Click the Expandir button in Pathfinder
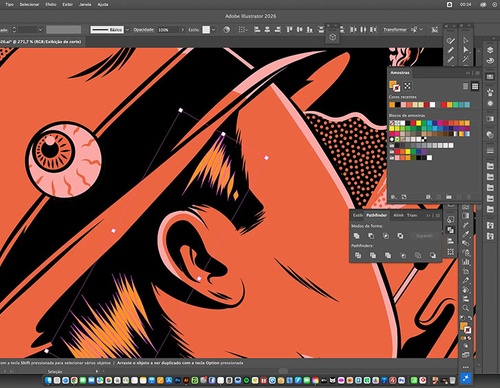This screenshot has width=500, height=388. pyautogui.click(x=425, y=236)
